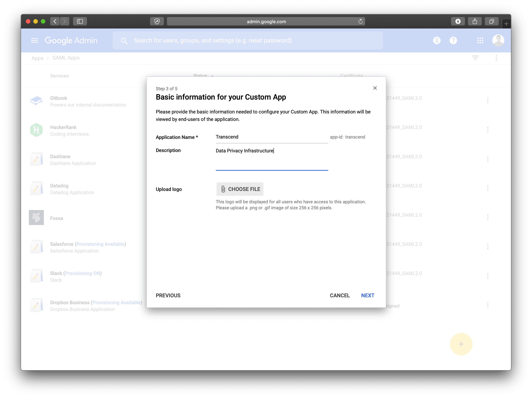
Task: Close the Custom App dialog
Action: 375,88
